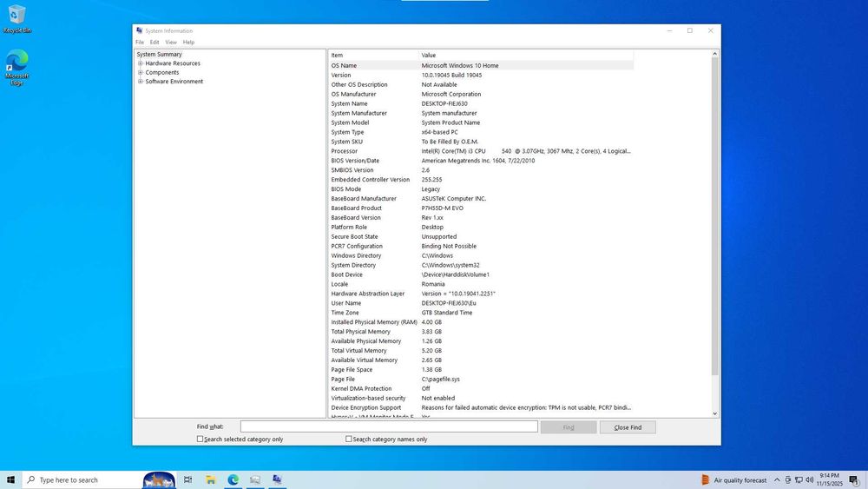The image size is (868, 489).
Task: Click the Close Find button
Action: point(628,427)
